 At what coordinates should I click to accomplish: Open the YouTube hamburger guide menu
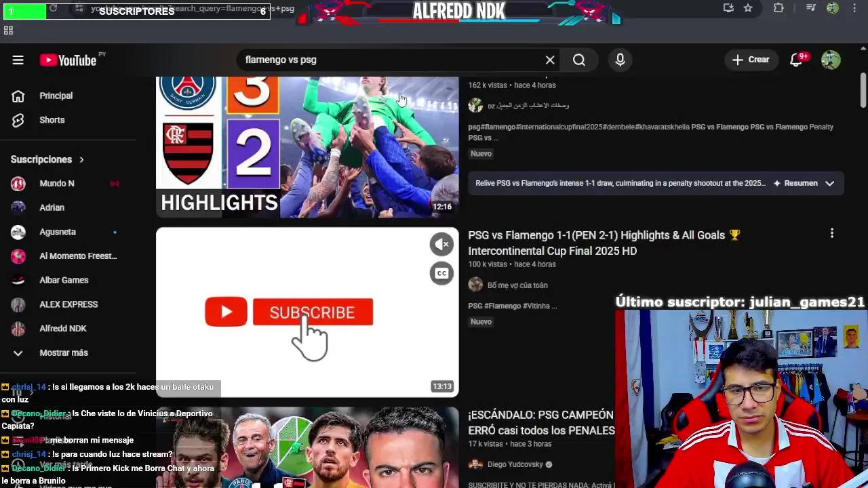pyautogui.click(x=18, y=60)
